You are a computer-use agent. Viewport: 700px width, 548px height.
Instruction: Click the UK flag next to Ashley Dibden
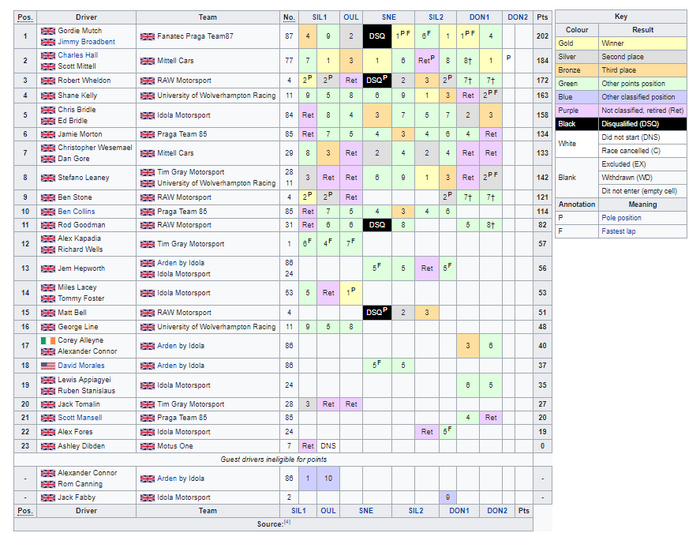pos(48,445)
